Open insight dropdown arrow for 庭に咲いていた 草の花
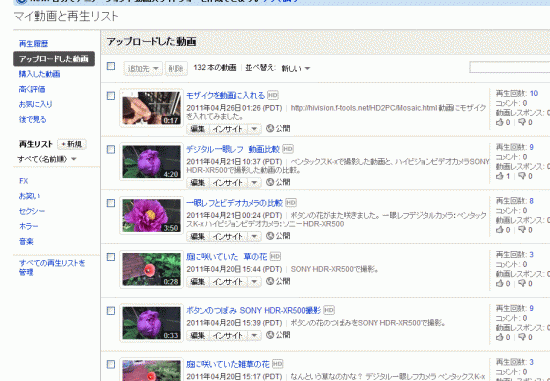Screen dimensions: 550x381 [254, 281]
